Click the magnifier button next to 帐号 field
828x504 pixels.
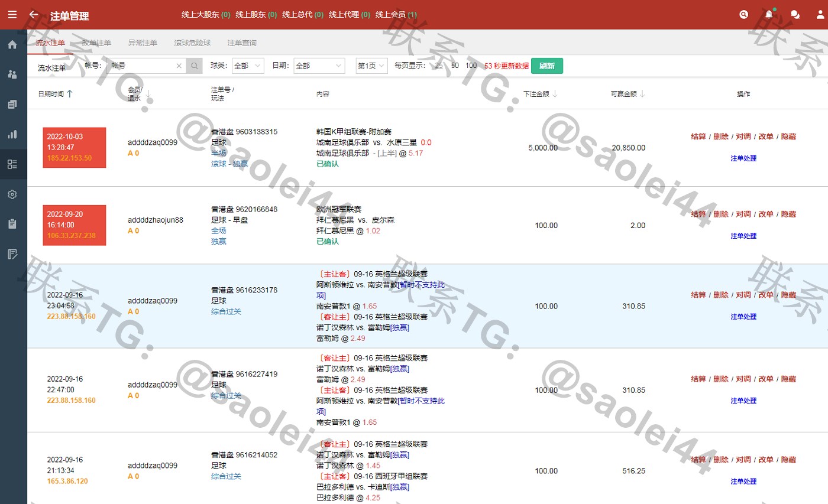pyautogui.click(x=194, y=66)
